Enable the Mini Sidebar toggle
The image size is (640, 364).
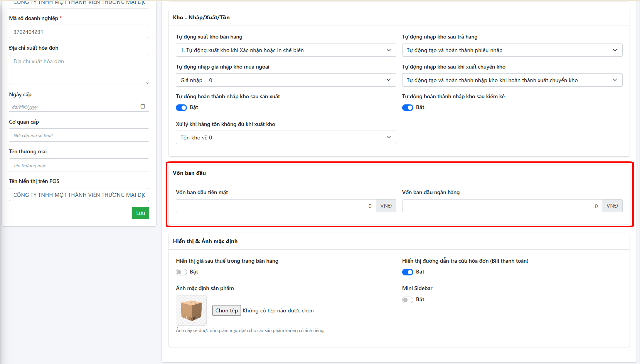(408, 300)
